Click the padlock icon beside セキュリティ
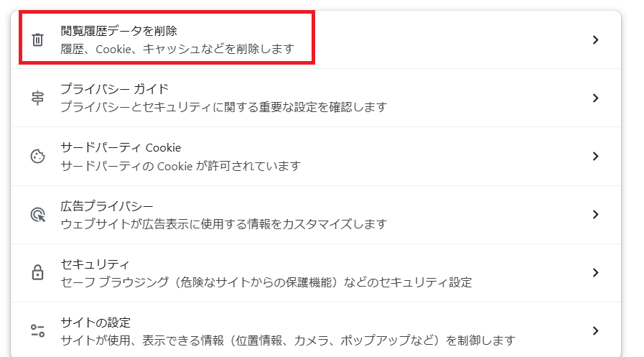The height and width of the screenshot is (357, 644). pyautogui.click(x=38, y=272)
